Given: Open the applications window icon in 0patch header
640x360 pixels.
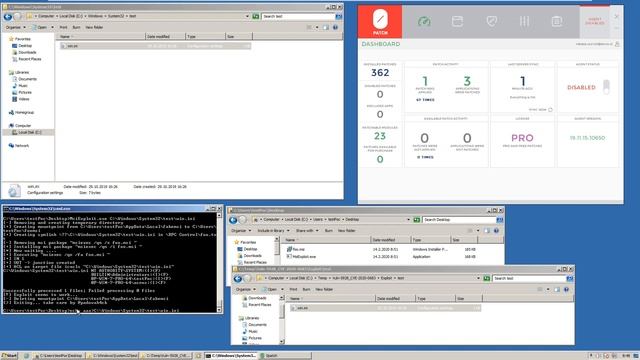Looking at the screenshot, I should coord(458,21).
